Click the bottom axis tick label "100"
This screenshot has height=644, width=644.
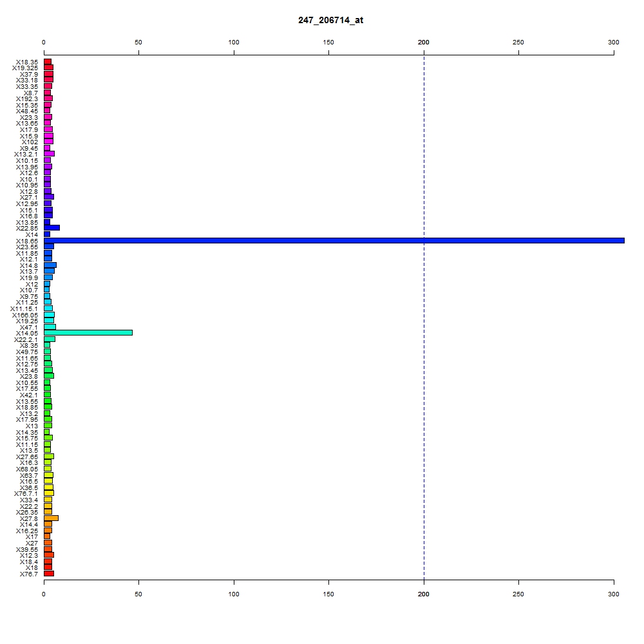(x=234, y=594)
